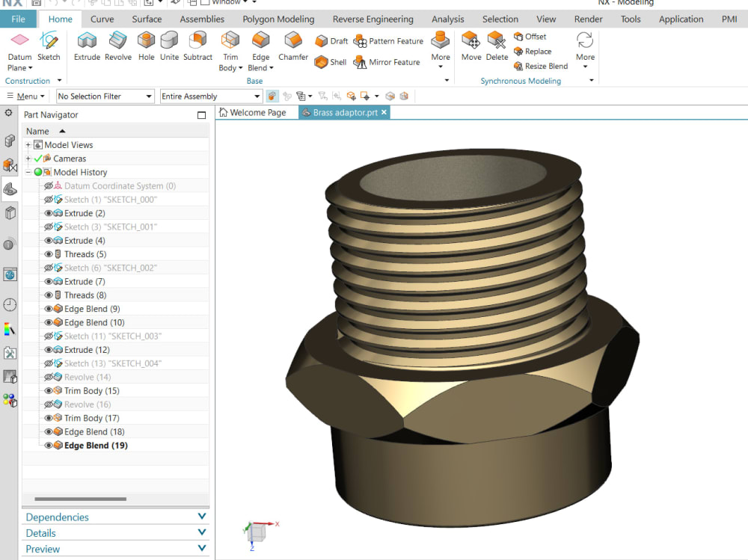The height and width of the screenshot is (560, 748).
Task: Open the Menu in the toolbar
Action: tap(27, 96)
